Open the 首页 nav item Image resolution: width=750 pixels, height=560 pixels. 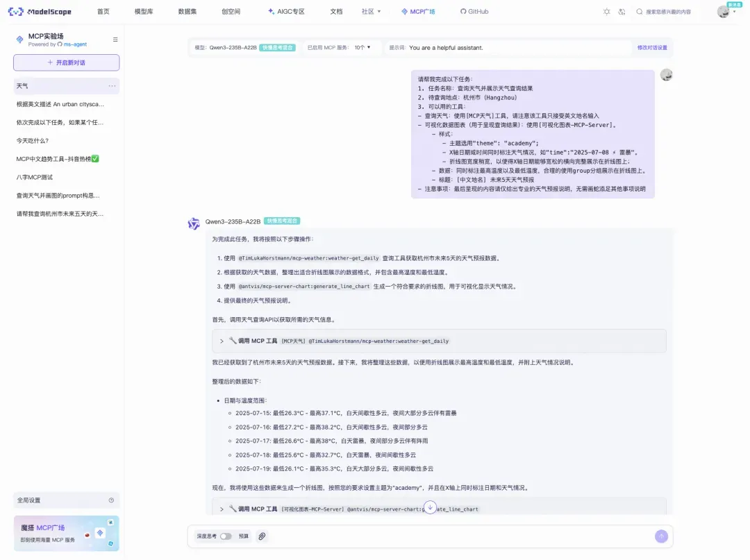[x=103, y=12]
